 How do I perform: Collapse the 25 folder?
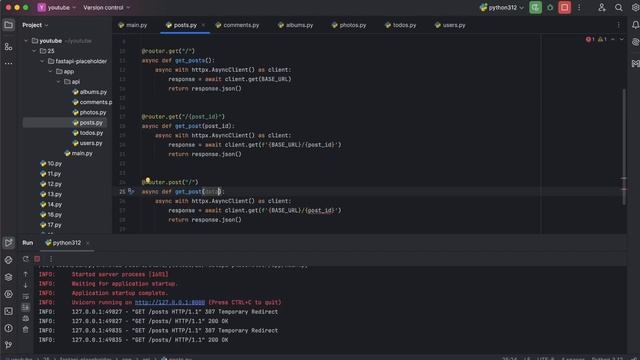pos(34,51)
